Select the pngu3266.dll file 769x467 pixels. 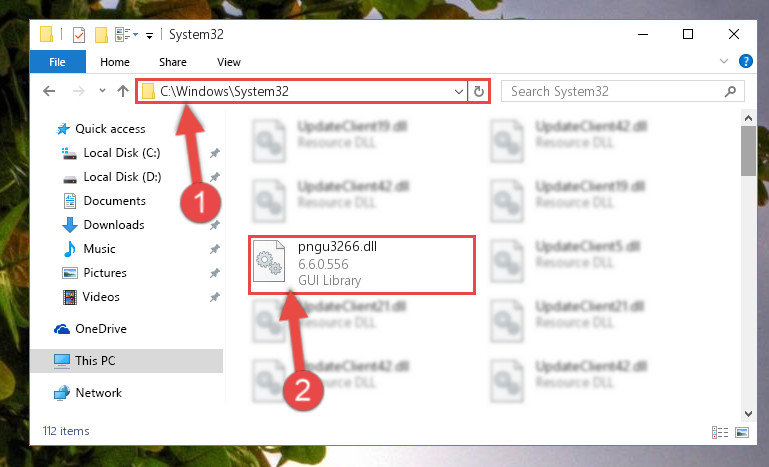pyautogui.click(x=362, y=265)
